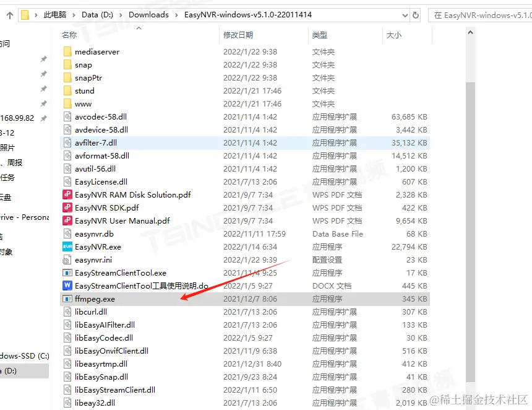Click the 配置设置 type cell of easynvr.ini
Viewport: 532px width, 410px height.
pyautogui.click(x=327, y=260)
